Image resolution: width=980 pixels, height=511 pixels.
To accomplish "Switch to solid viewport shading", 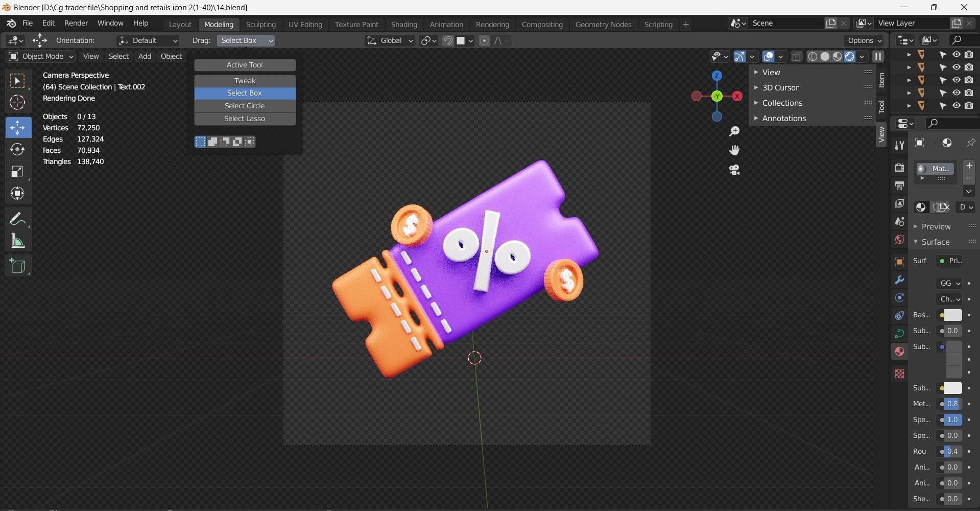I will (x=825, y=57).
